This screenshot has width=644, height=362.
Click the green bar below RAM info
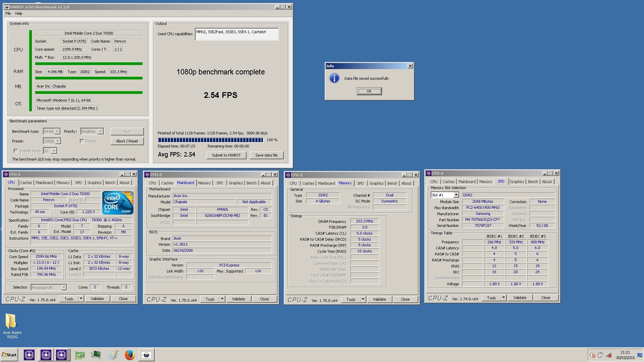(89, 78)
